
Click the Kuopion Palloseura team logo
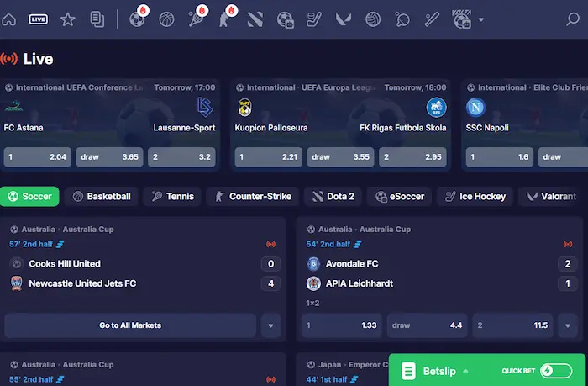click(x=245, y=108)
